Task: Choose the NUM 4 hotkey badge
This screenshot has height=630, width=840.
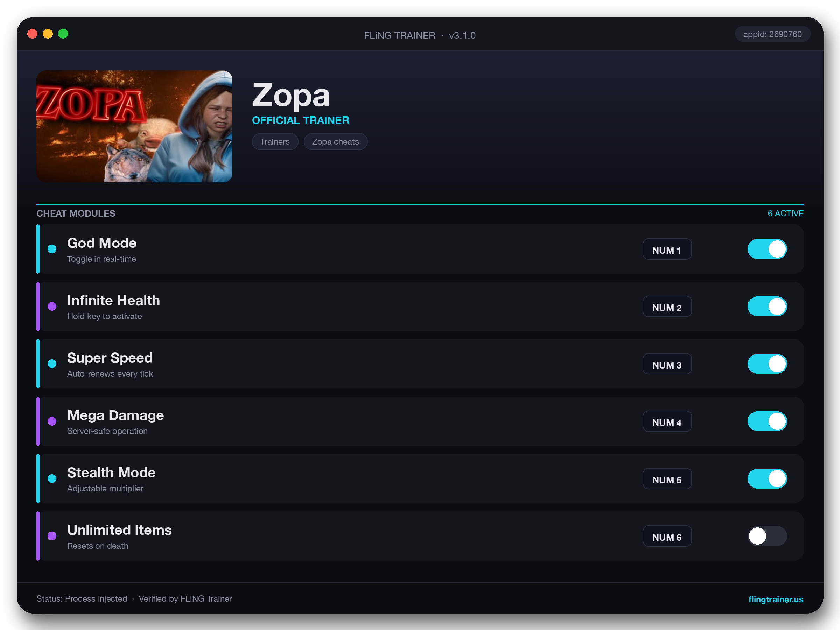Action: [667, 421]
